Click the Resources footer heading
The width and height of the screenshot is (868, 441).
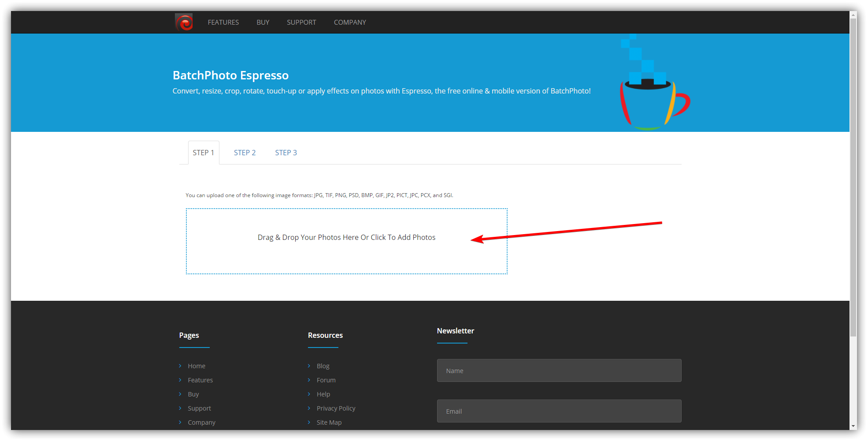pyautogui.click(x=325, y=335)
